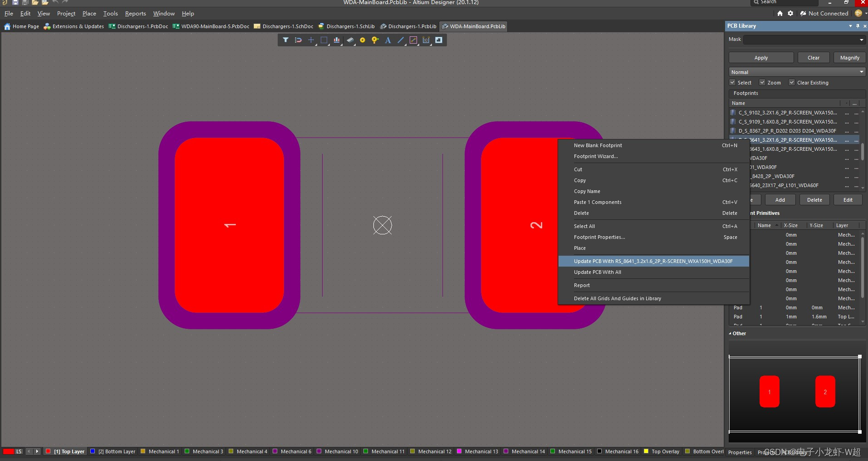Open the align objects tool
The width and height of the screenshot is (868, 461).
pos(337,40)
